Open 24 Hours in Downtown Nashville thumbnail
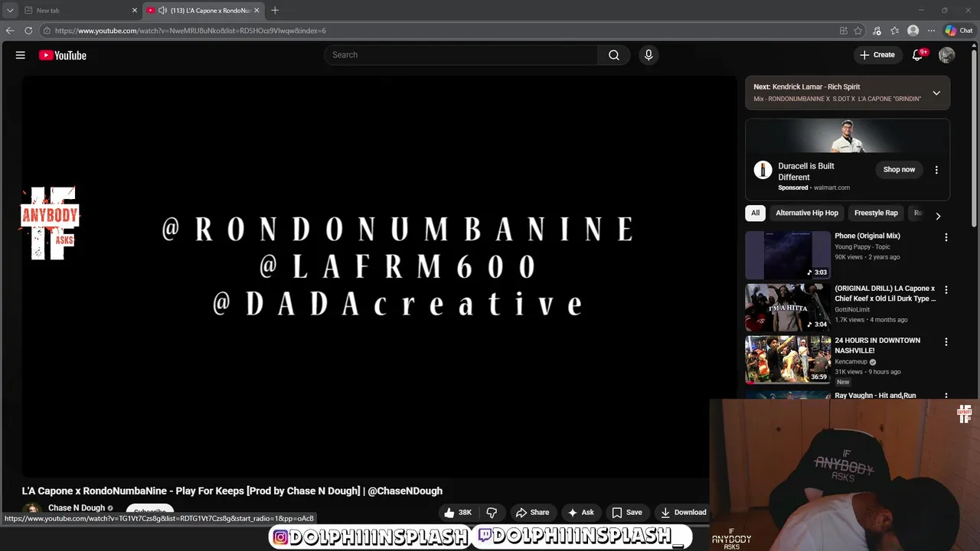This screenshot has height=551, width=980. pyautogui.click(x=788, y=360)
